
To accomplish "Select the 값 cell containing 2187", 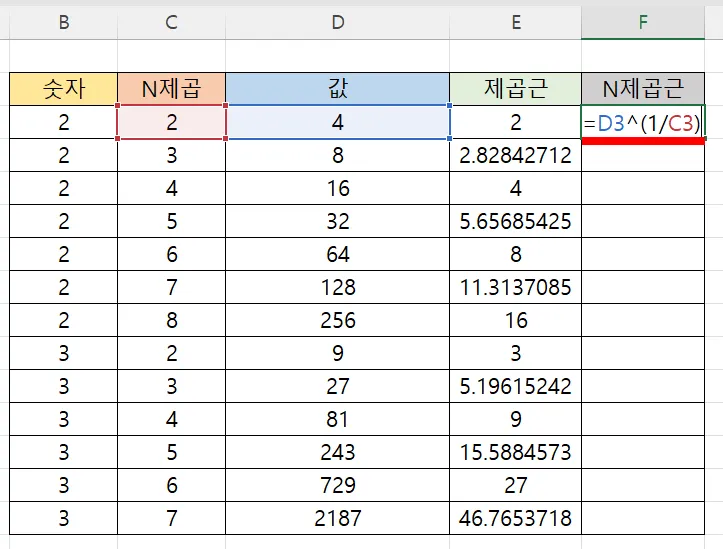I will (x=338, y=518).
